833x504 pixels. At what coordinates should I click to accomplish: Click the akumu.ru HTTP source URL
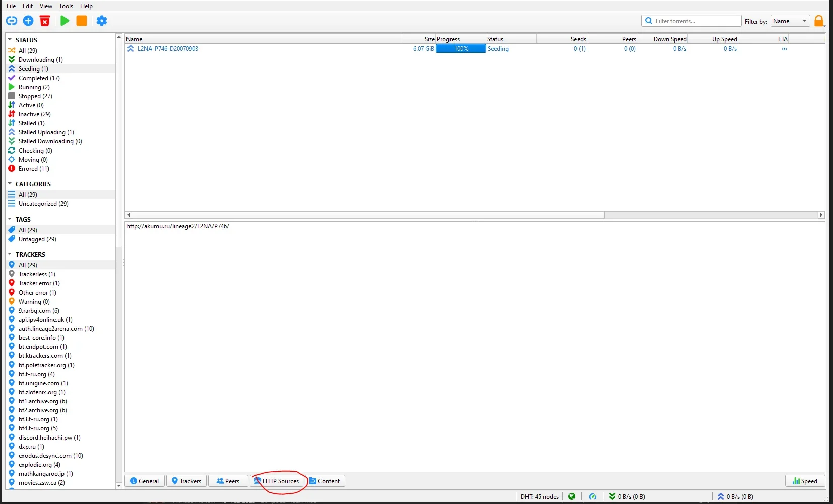tap(178, 226)
